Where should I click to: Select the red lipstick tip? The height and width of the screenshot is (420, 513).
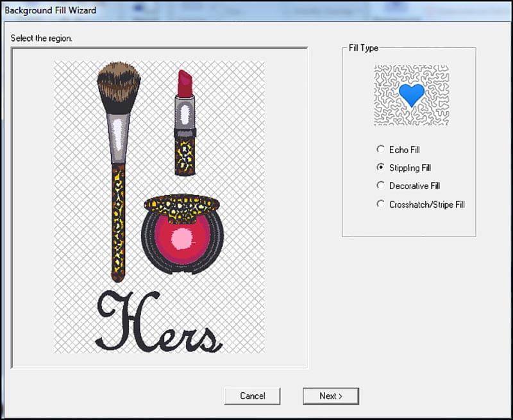tap(185, 83)
